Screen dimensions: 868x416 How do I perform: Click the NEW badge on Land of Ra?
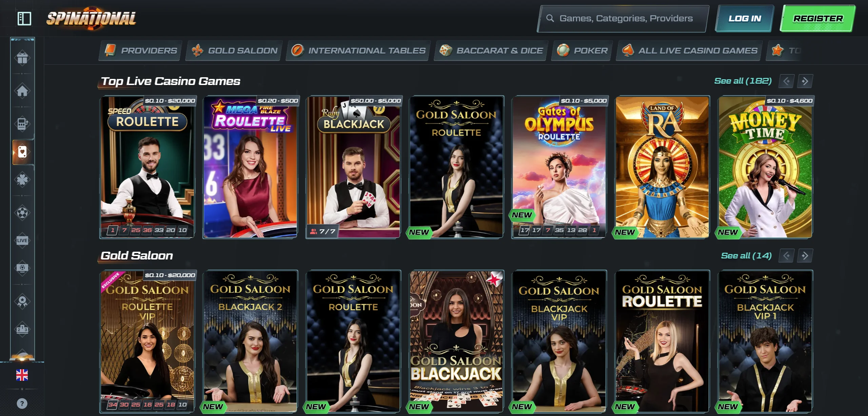(x=625, y=232)
